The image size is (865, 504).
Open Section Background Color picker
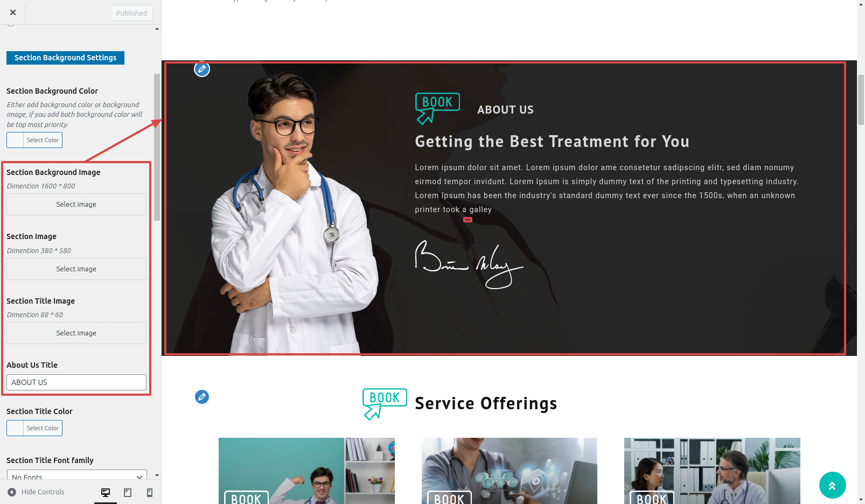point(34,140)
